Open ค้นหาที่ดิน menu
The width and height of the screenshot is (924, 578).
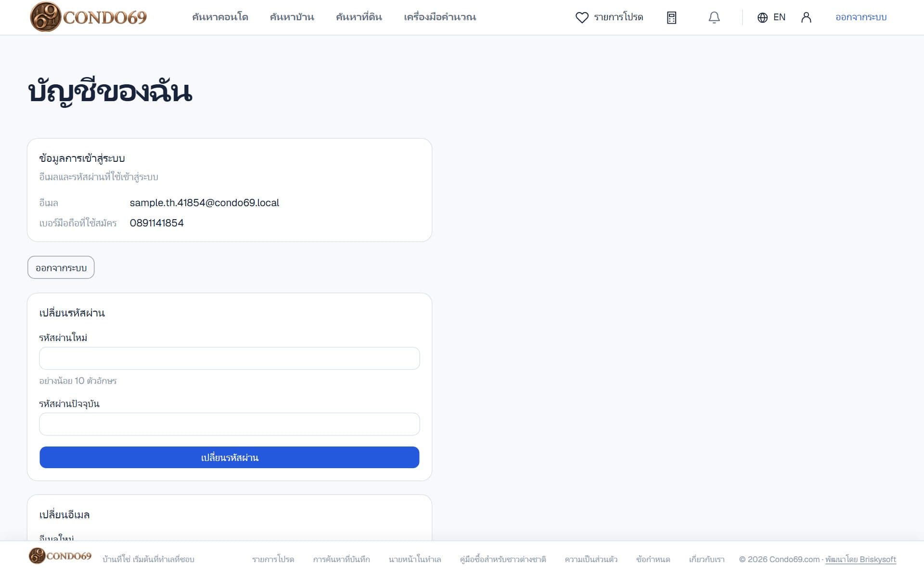359,17
